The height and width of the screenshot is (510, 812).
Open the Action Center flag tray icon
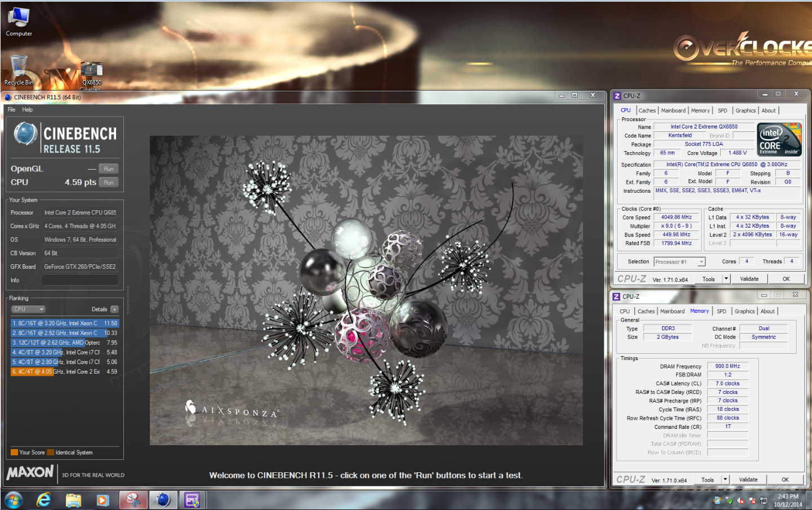[x=752, y=500]
